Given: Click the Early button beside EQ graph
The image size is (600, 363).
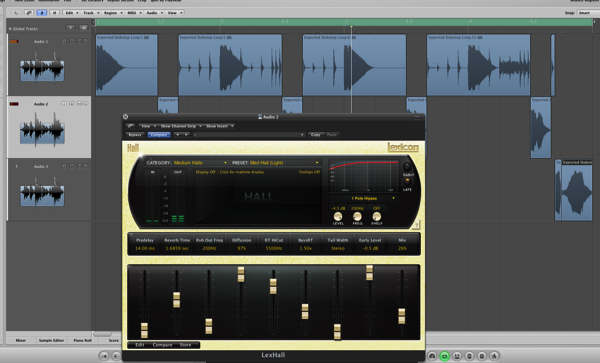Looking at the screenshot, I should pyautogui.click(x=407, y=167).
